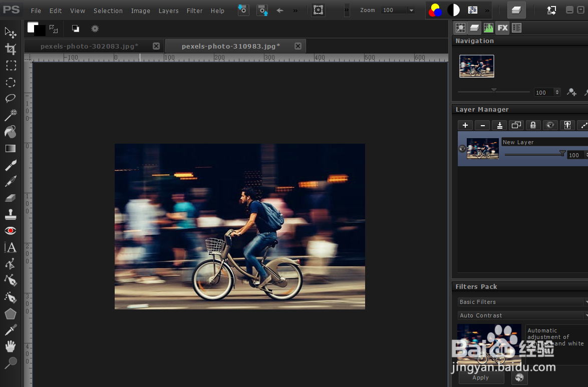This screenshot has width=588, height=387.
Task: Click the Apply filter button
Action: tap(481, 377)
